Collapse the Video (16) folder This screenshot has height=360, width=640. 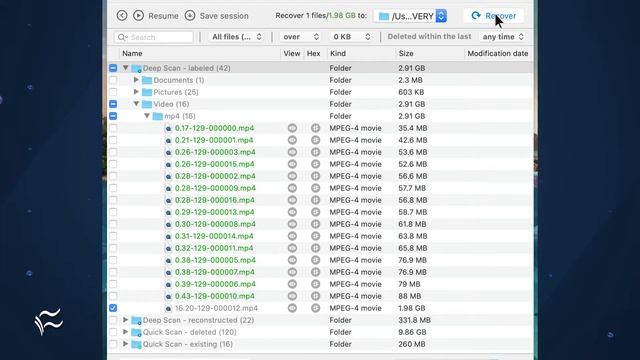tap(136, 104)
